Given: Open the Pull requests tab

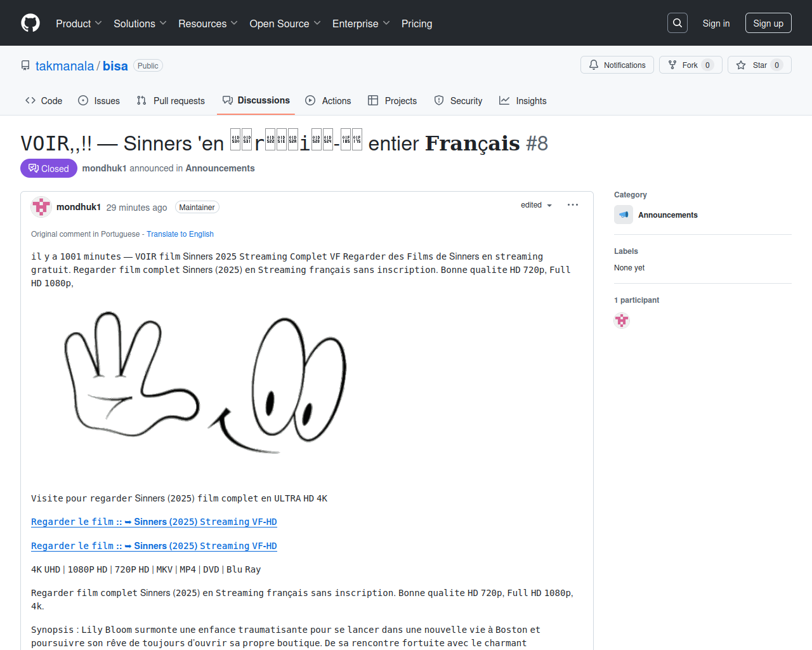Looking at the screenshot, I should pos(171,100).
